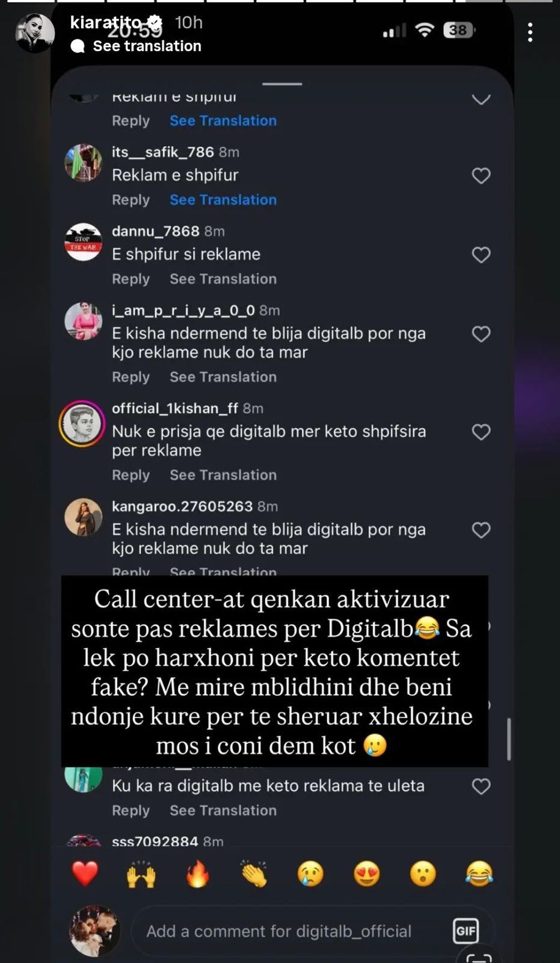
Task: Collapse the top comment with the chevron
Action: [x=481, y=99]
